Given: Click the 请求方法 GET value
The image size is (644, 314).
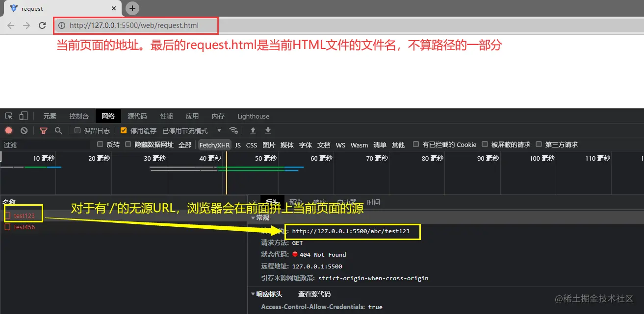Looking at the screenshot, I should tap(297, 243).
